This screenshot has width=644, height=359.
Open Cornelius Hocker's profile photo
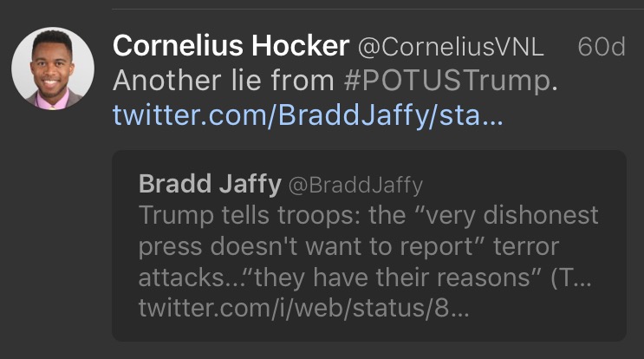pyautogui.click(x=52, y=68)
